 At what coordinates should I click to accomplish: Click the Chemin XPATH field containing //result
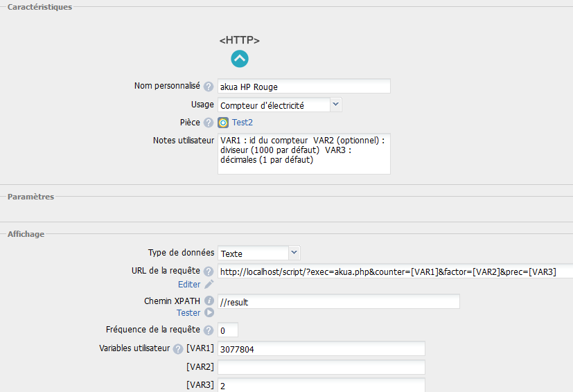pyautogui.click(x=338, y=302)
